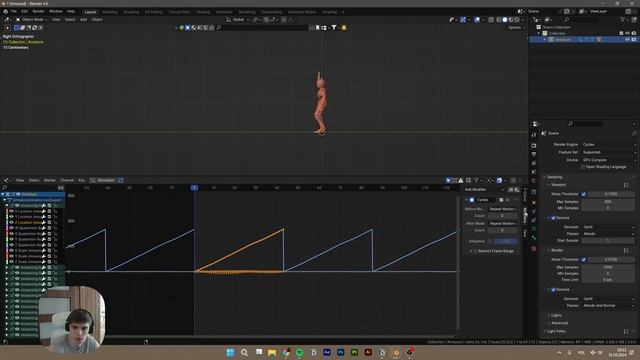Toggle viewport gizmo display icon
Screen dimensions: 640x360
463,20
